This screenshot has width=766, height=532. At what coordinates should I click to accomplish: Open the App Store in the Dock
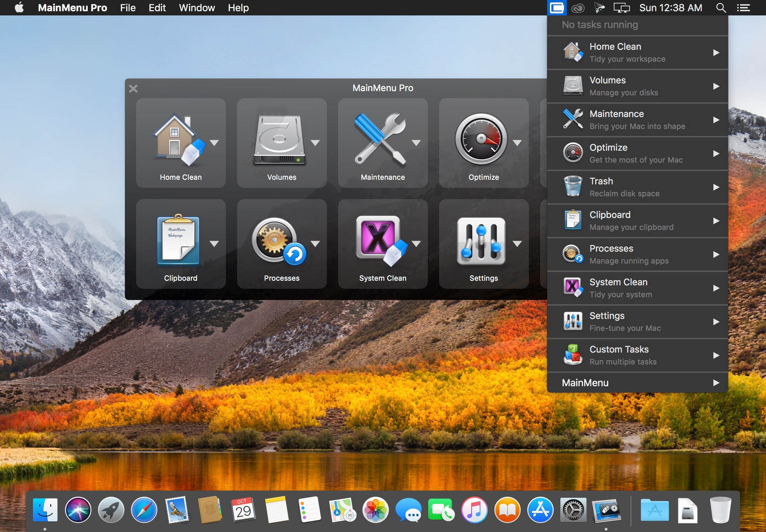[540, 510]
